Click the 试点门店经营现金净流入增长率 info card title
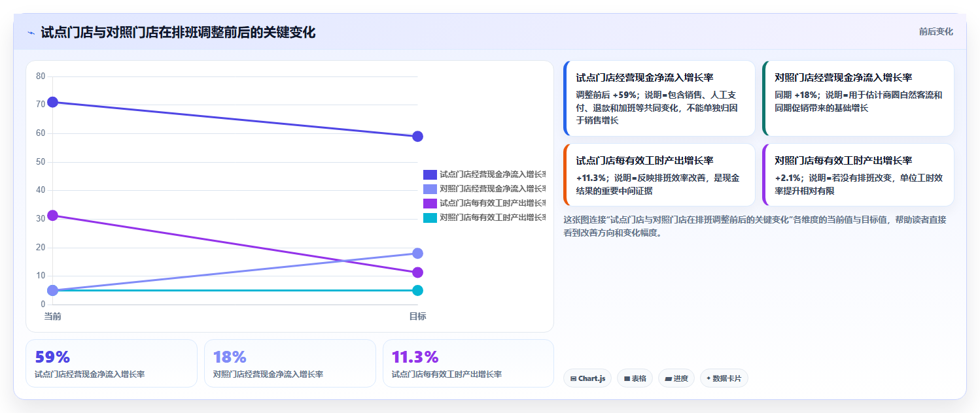The width and height of the screenshot is (980, 413). click(x=644, y=78)
